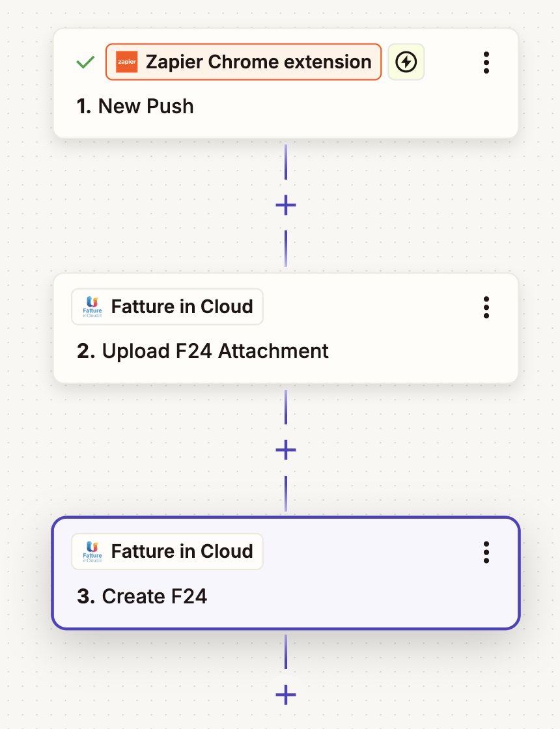This screenshot has width=560, height=729.
Task: Click the Fatture in Cloud badge on step 2
Action: tap(167, 306)
